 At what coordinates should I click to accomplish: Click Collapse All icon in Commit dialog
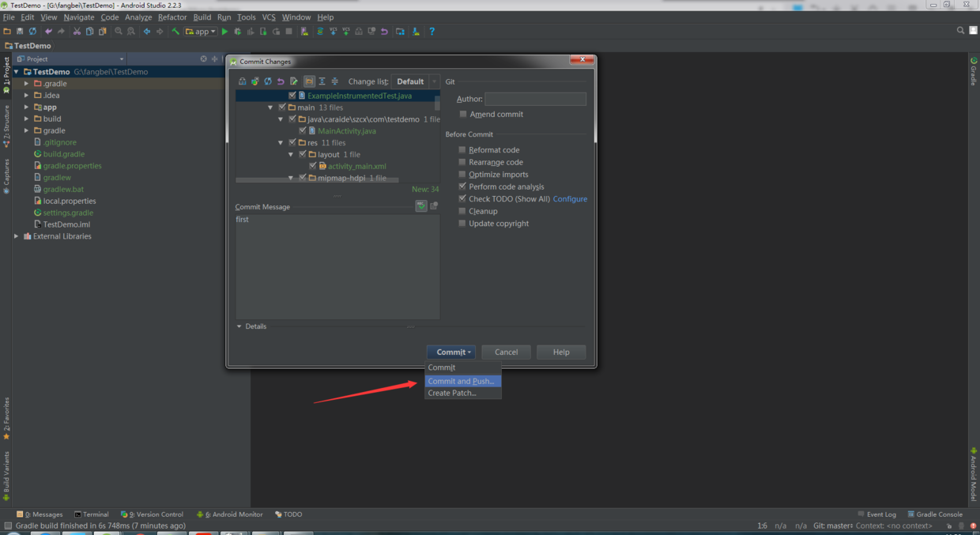tap(335, 81)
